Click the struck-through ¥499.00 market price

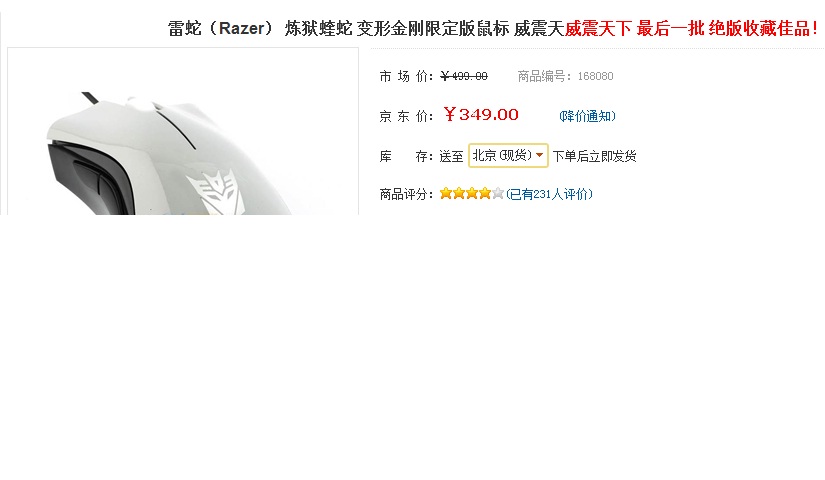(x=464, y=76)
